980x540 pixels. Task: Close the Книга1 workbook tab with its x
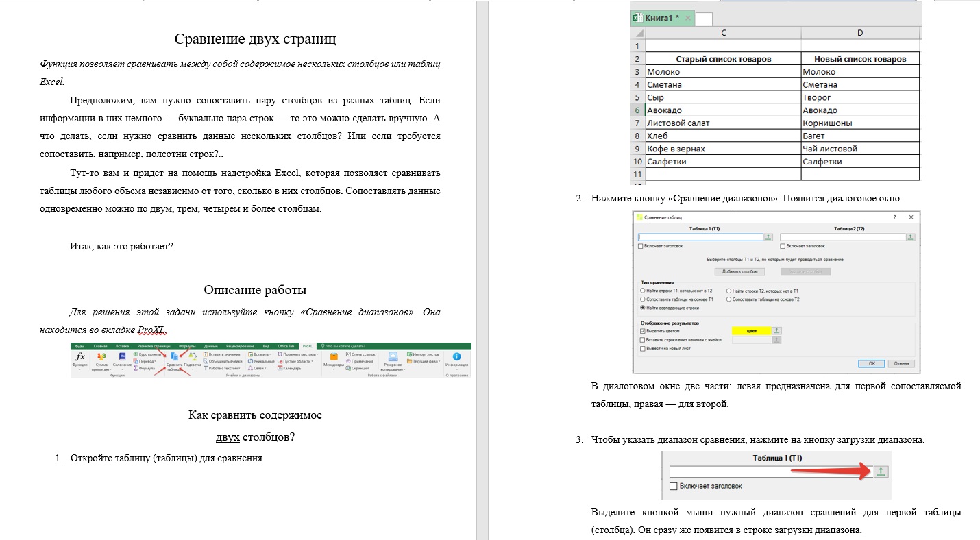pos(688,18)
